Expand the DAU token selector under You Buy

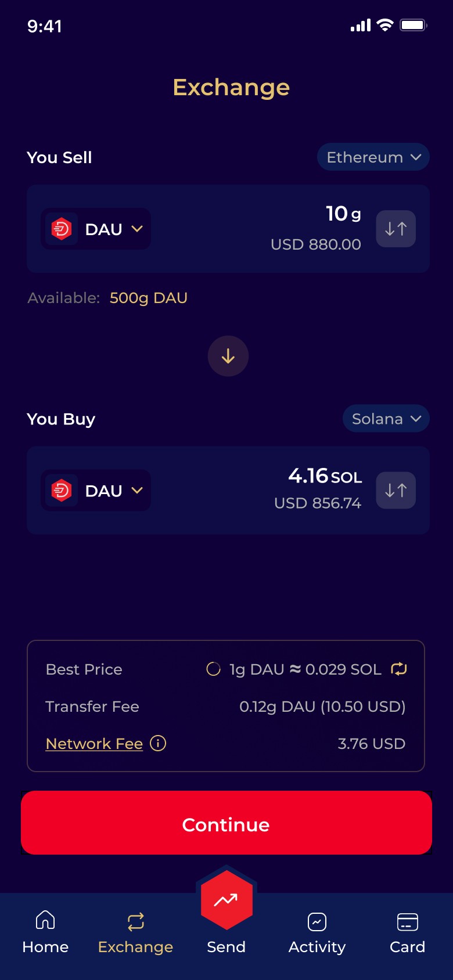[96, 491]
